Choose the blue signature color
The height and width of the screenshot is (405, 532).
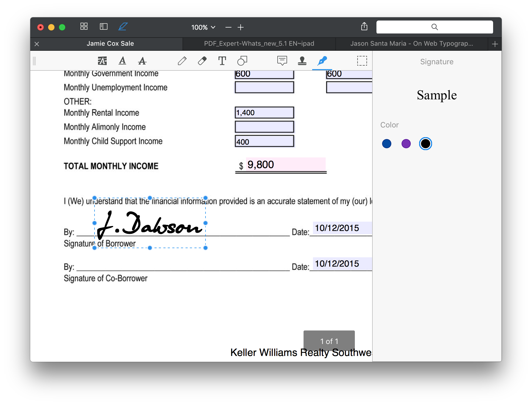[387, 144]
